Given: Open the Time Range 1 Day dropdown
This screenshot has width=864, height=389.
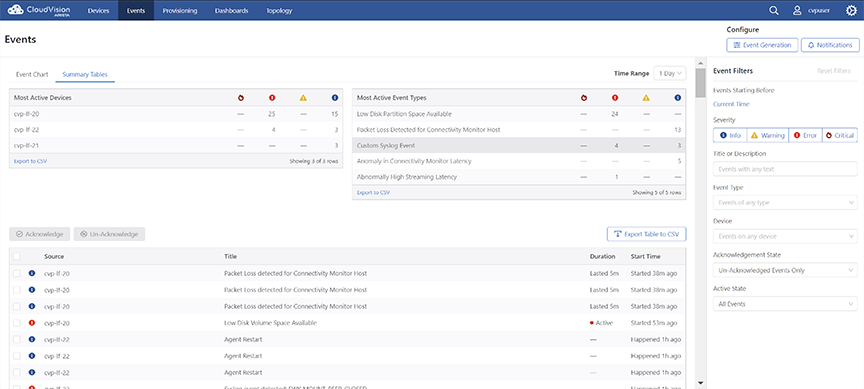Looking at the screenshot, I should 669,73.
